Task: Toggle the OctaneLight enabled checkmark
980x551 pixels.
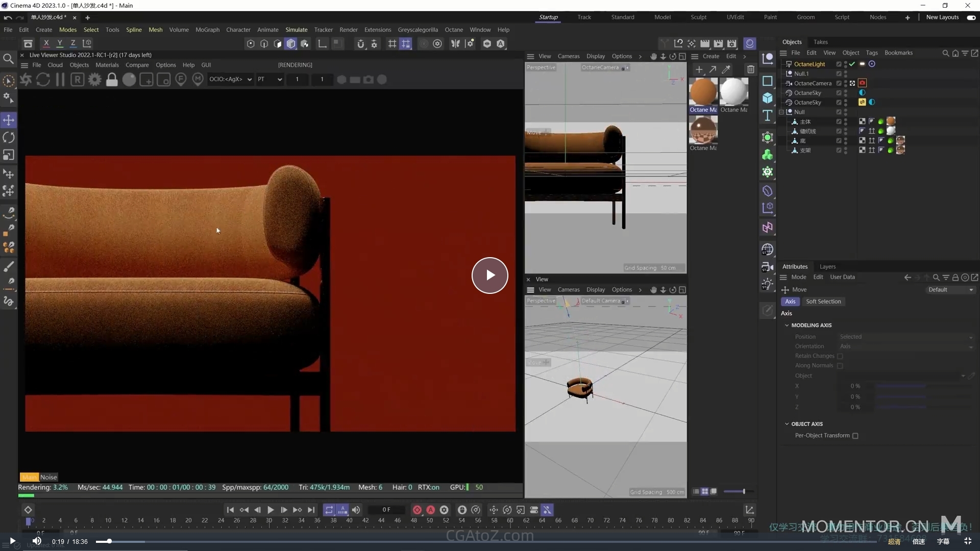Action: click(852, 64)
